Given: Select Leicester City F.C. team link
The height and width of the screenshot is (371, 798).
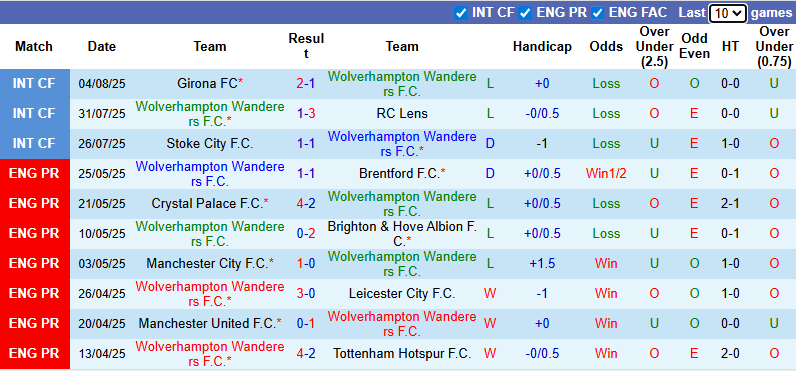Looking at the screenshot, I should pos(402,294).
